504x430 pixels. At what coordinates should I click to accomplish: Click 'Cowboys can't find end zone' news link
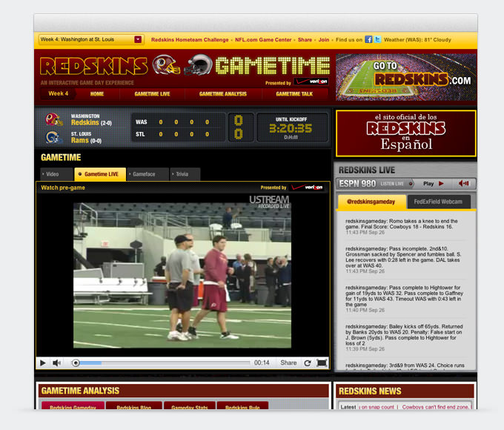click(435, 407)
